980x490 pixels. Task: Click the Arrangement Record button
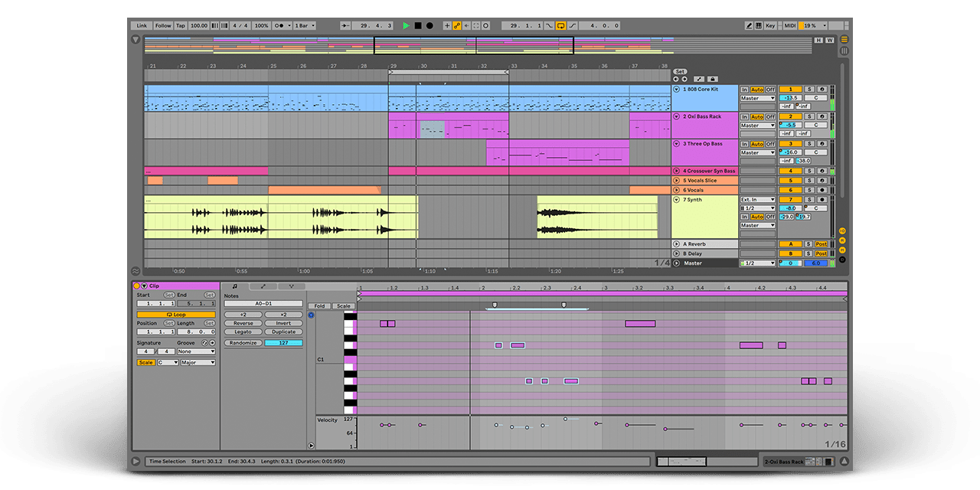(x=430, y=25)
